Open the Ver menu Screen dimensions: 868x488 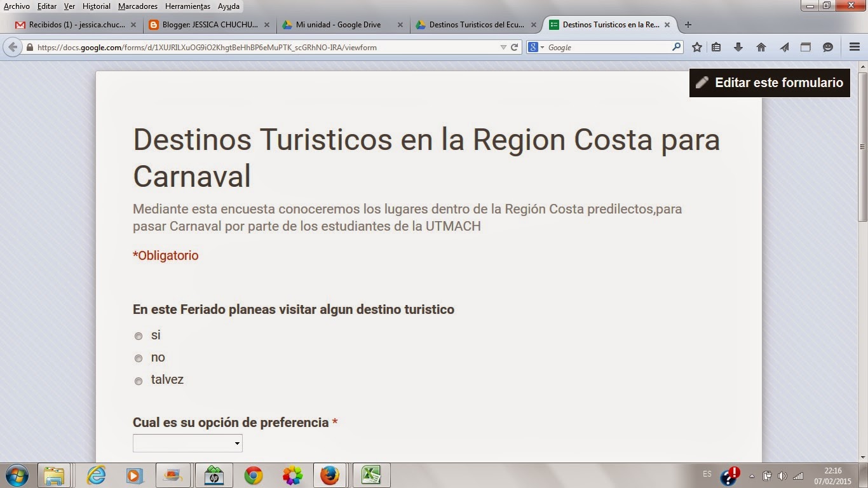69,6
